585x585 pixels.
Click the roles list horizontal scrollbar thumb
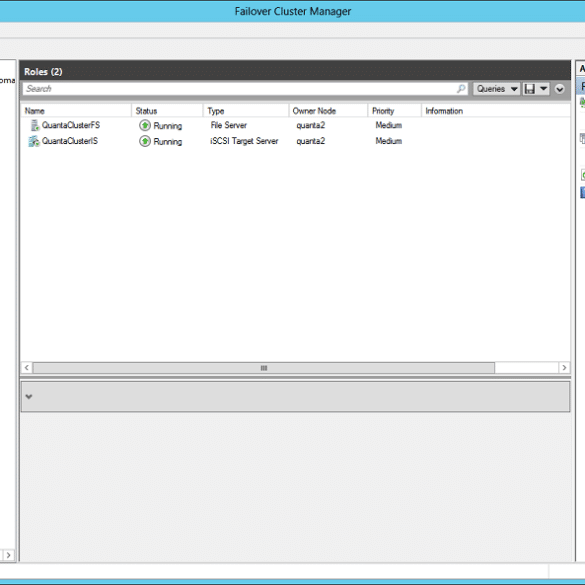264,368
